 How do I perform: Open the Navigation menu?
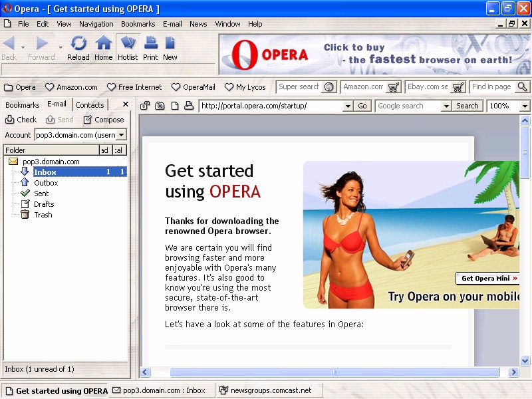coord(96,24)
